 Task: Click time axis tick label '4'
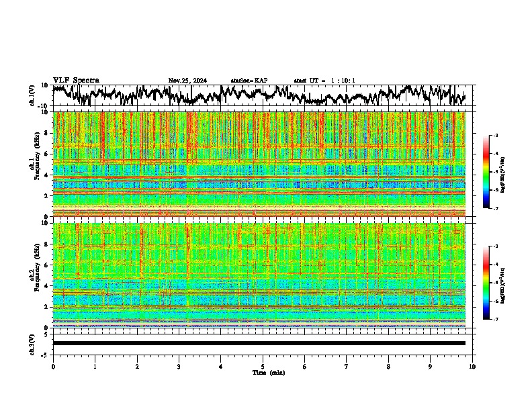point(221,367)
